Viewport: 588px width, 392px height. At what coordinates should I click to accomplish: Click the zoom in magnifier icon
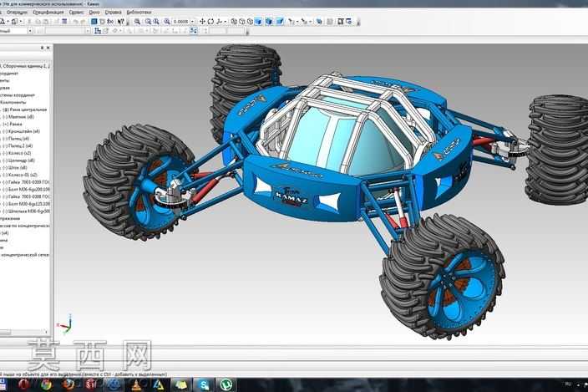tap(148, 22)
